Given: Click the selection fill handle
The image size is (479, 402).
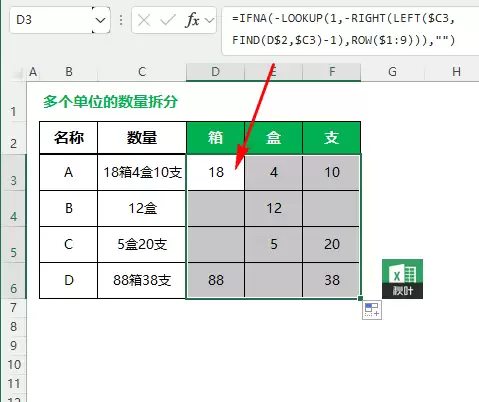Looking at the screenshot, I should 360,298.
